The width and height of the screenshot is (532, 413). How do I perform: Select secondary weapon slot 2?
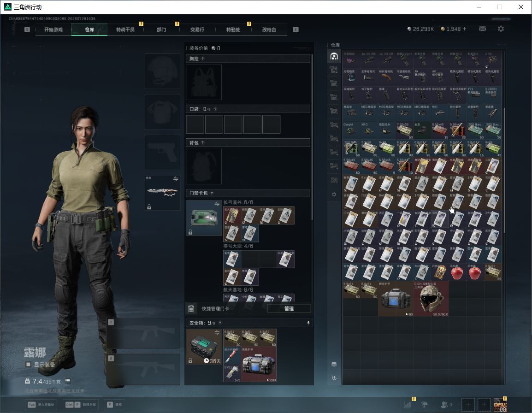[x=143, y=370]
